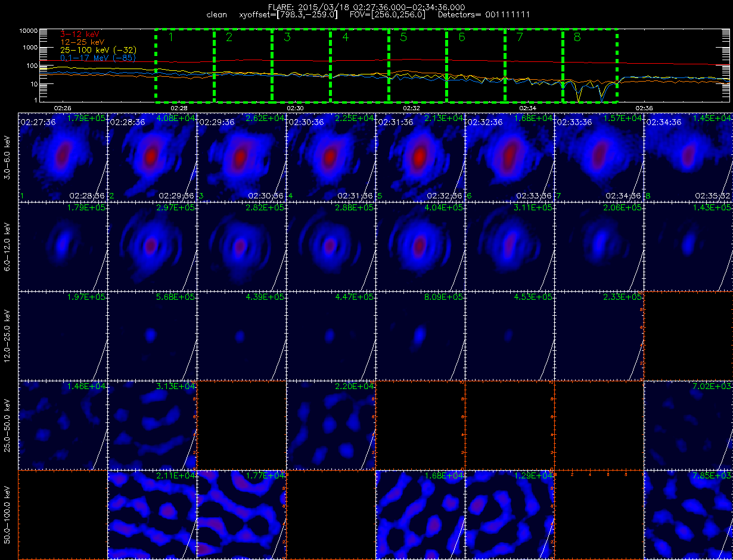Open the 12.0-25.0 keV image with peak 8.09E+05
733x560 pixels.
tap(420, 335)
